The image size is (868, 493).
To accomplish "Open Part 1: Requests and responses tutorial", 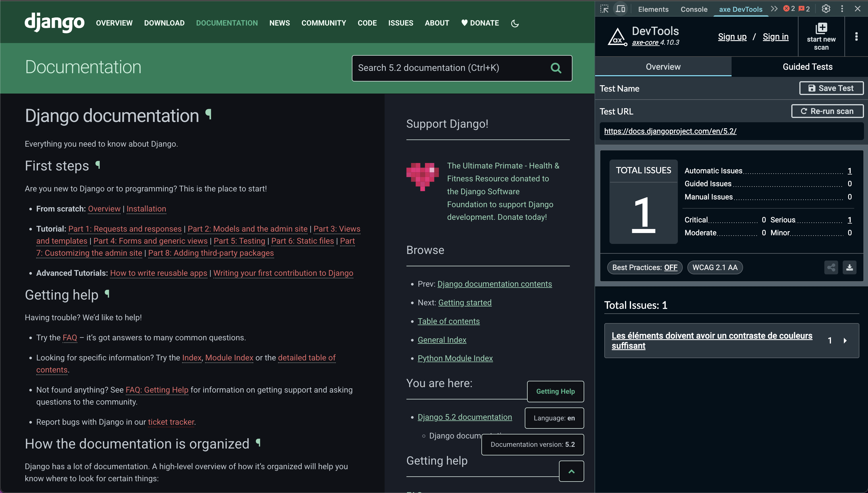I will click(x=125, y=229).
